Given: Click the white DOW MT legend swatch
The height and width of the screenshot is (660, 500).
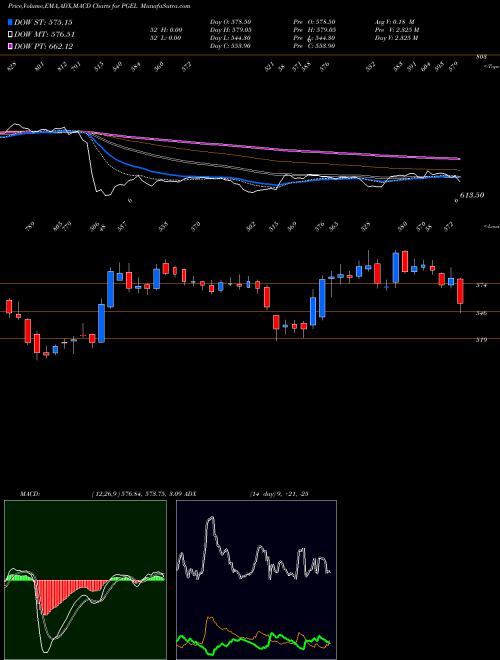Looking at the screenshot, I should click(10, 35).
